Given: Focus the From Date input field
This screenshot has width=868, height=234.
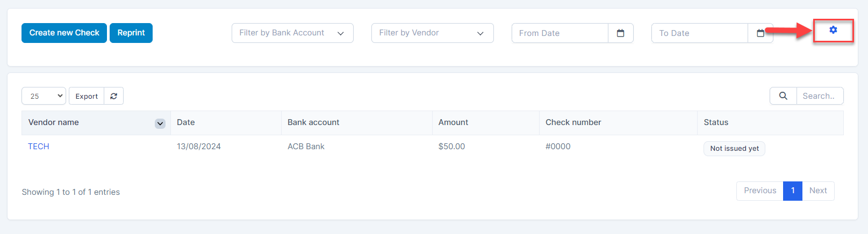Looking at the screenshot, I should coord(559,33).
